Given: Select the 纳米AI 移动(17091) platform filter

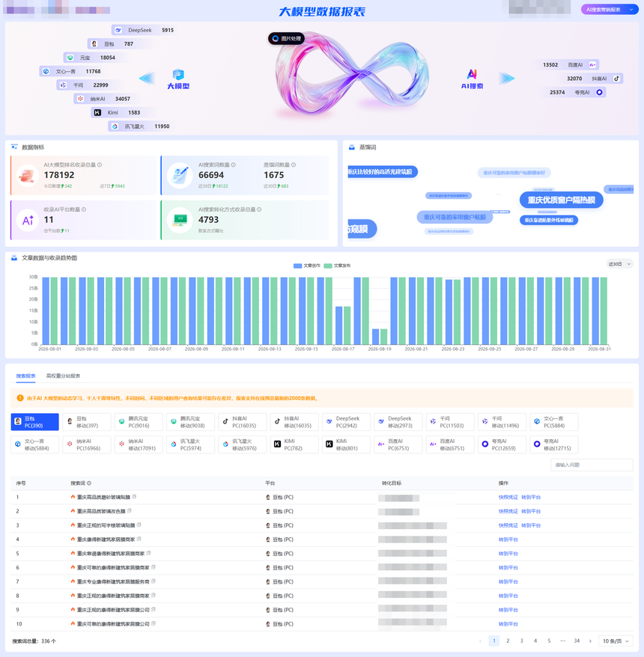Looking at the screenshot, I should (139, 444).
